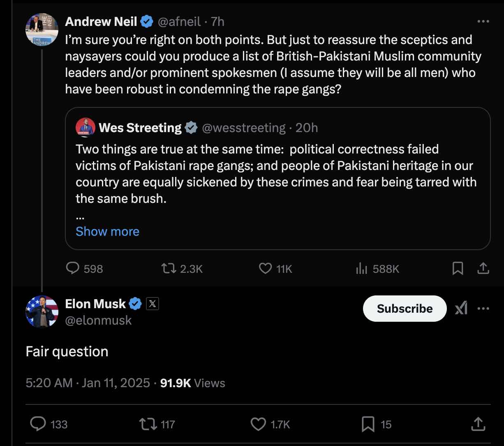Screen dimensions: 504x446
Task: Share Elon Musk's post
Action: (x=477, y=424)
